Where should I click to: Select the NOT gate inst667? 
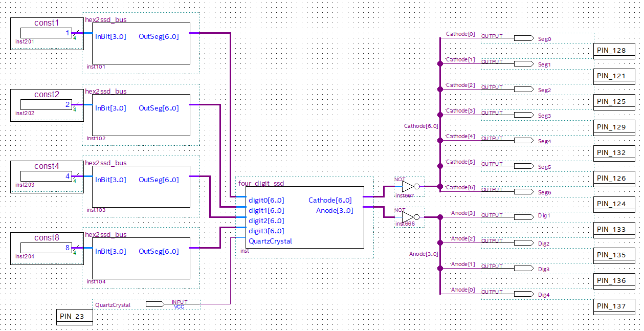coord(411,186)
